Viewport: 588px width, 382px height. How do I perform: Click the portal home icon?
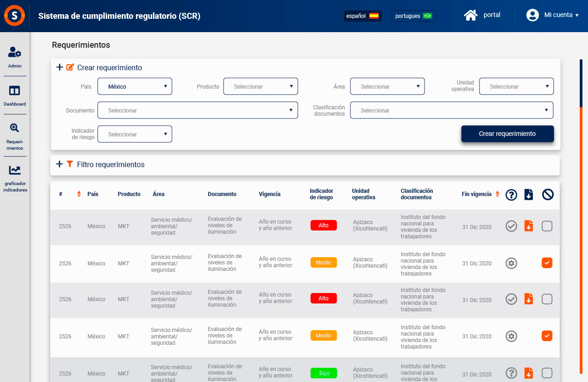pyautogui.click(x=471, y=15)
